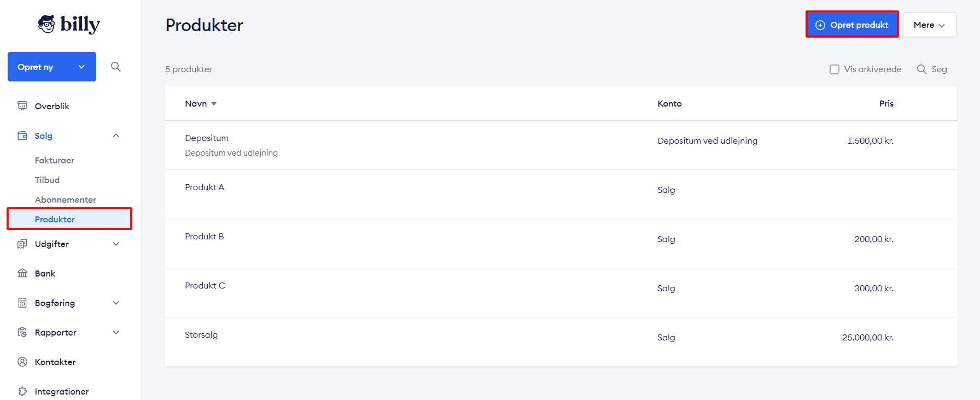The width and height of the screenshot is (980, 400).
Task: Click the Pris column header
Action: [886, 103]
